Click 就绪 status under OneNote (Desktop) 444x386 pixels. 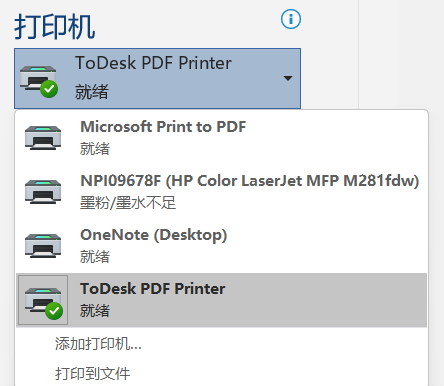(95, 257)
